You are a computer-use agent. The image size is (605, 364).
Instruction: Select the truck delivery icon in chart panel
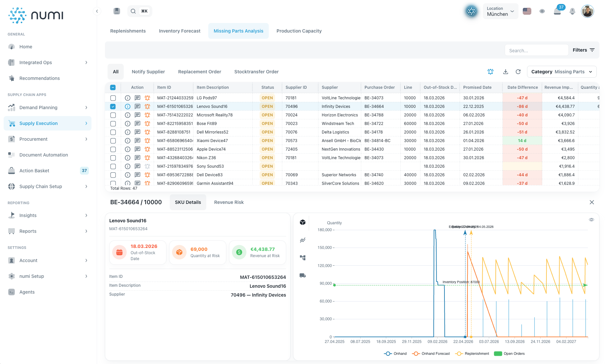(x=303, y=276)
